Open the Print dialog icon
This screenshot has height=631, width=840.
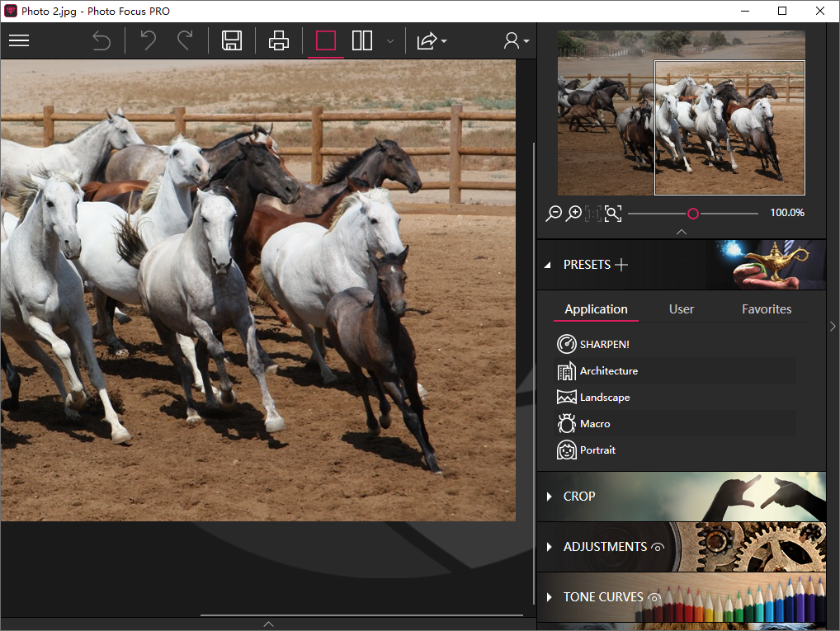278,40
